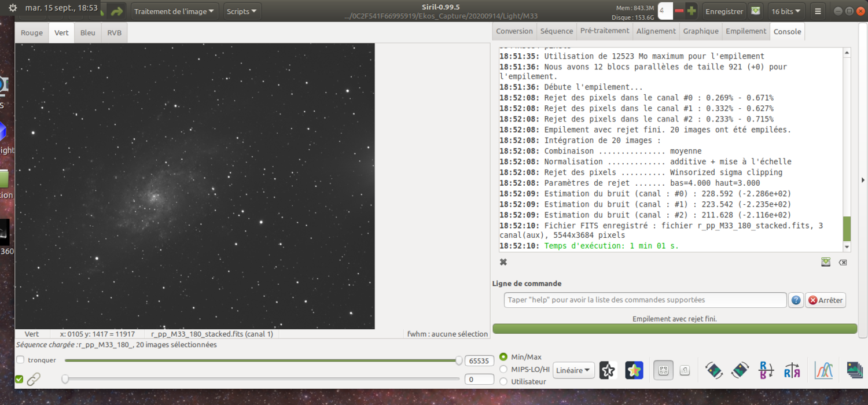Open the Conversion tab
This screenshot has height=405, width=868.
(514, 31)
